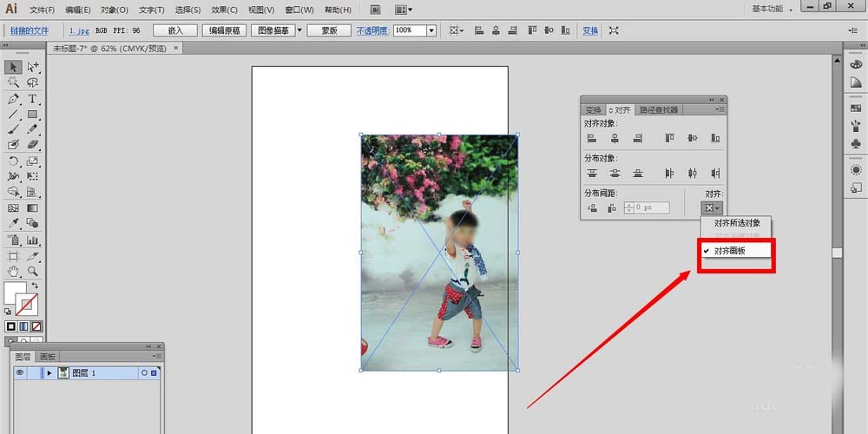Click vertical distribute center in Align panel
This screenshot has width=868, height=434.
[x=615, y=174]
